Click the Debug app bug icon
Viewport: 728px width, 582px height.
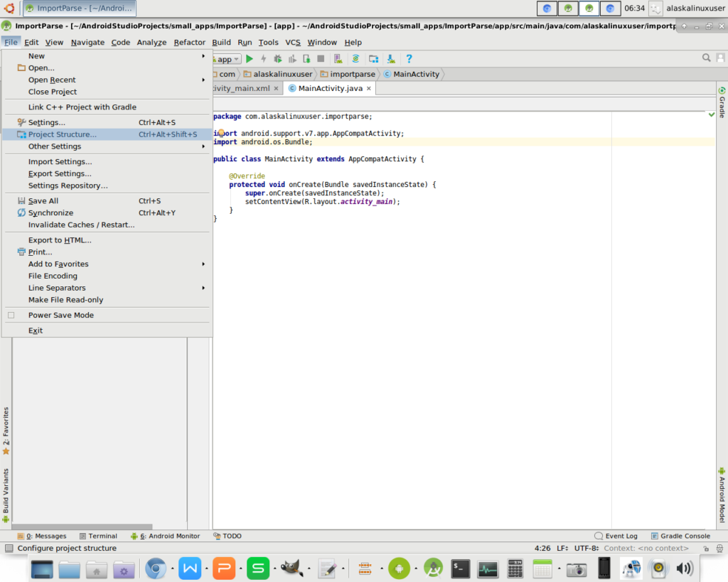coord(277,59)
